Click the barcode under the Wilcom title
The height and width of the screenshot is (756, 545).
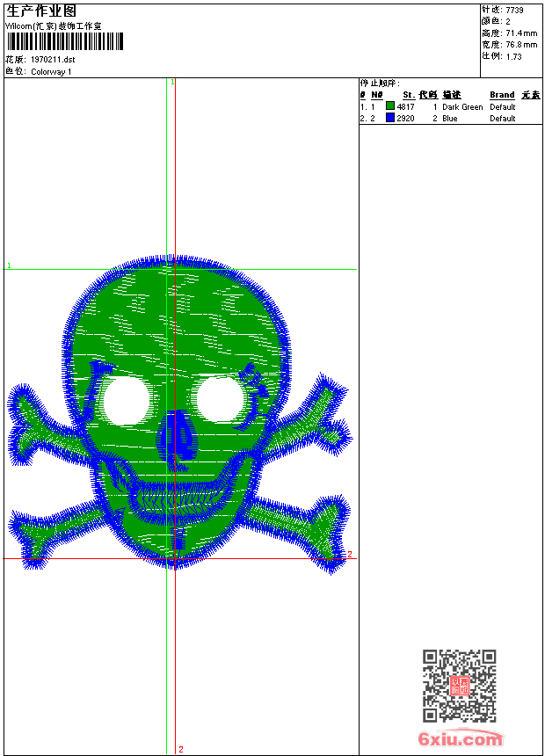coord(64,42)
